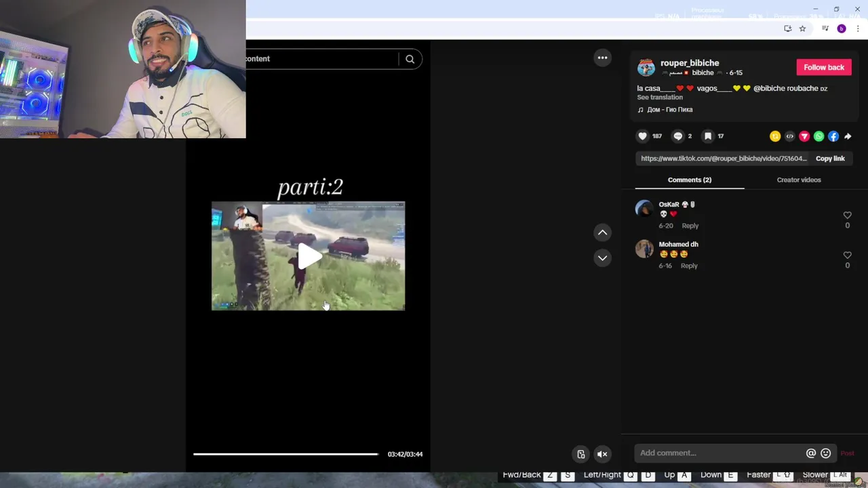Screen dimensions: 868x488
Task: Switch to the Comments (2) tab
Action: tap(690, 180)
